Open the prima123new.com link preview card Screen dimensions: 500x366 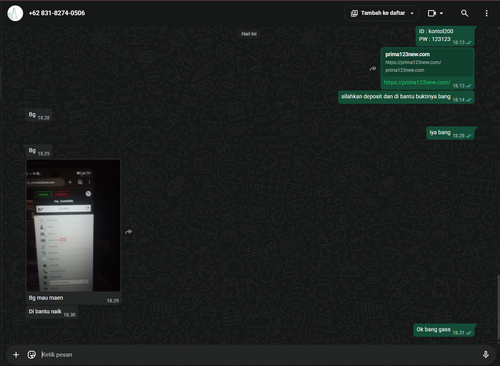tap(428, 62)
